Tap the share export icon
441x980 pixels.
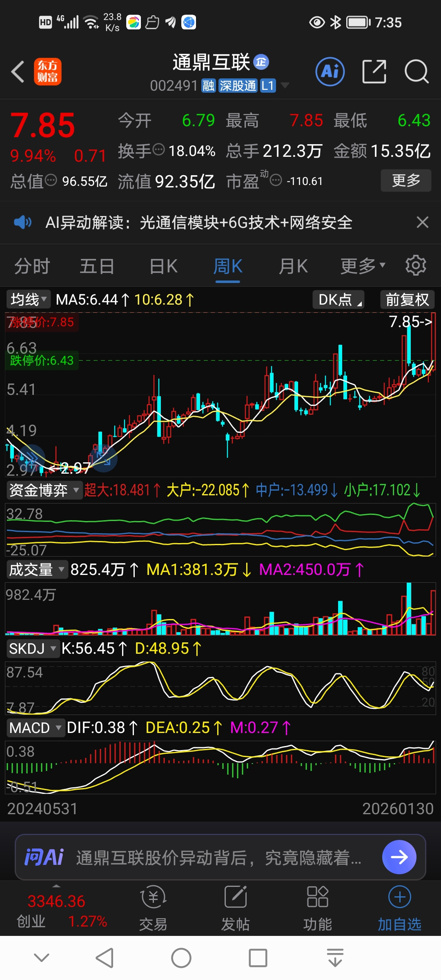coord(374,72)
